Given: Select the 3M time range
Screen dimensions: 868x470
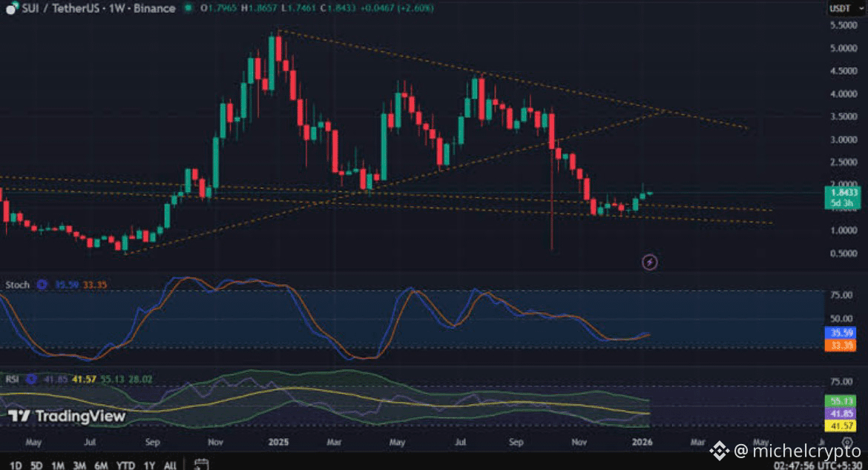Looking at the screenshot, I should coord(79,465).
